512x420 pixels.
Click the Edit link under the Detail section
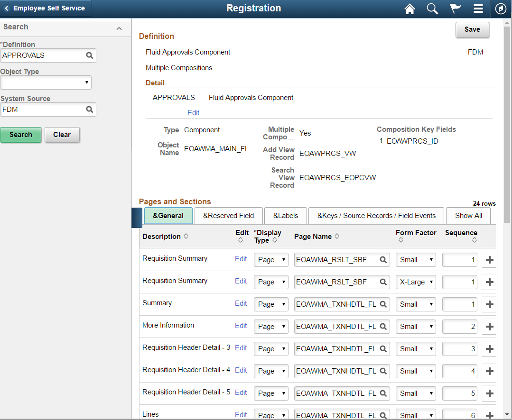coord(193,112)
